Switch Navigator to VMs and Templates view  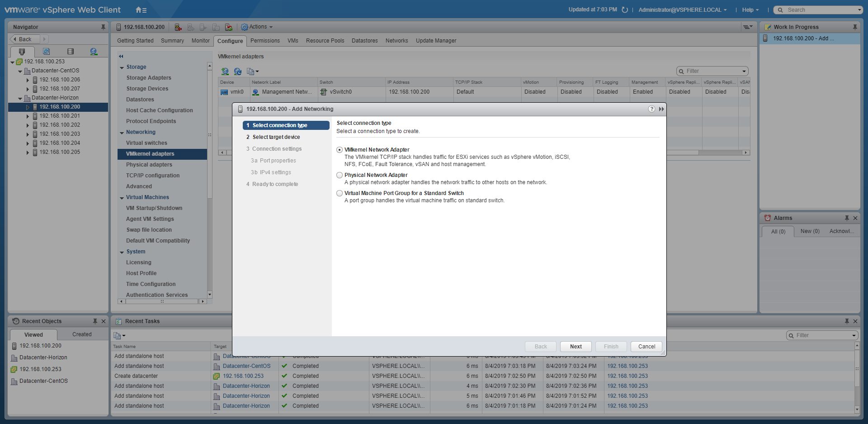pos(46,52)
